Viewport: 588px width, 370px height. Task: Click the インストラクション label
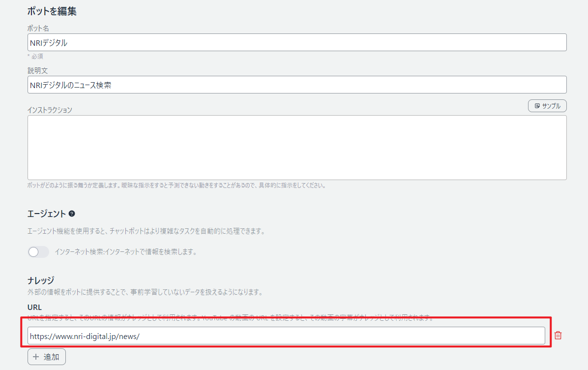50,110
